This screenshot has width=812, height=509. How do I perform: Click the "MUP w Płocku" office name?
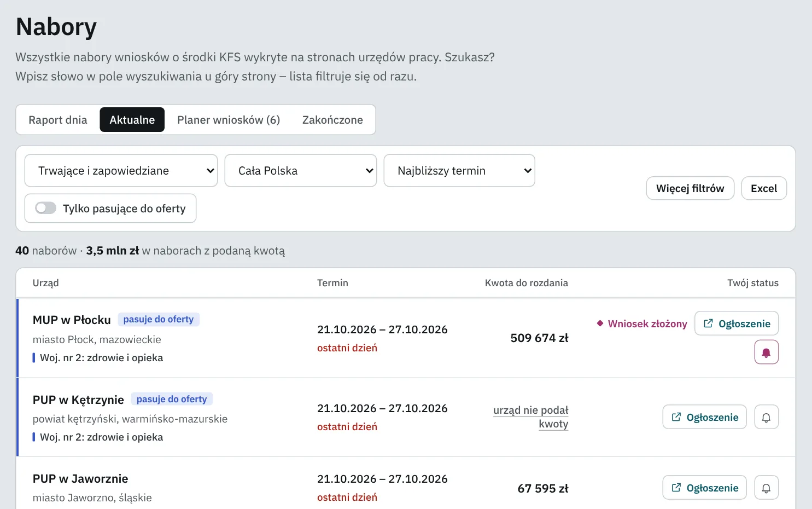point(72,320)
